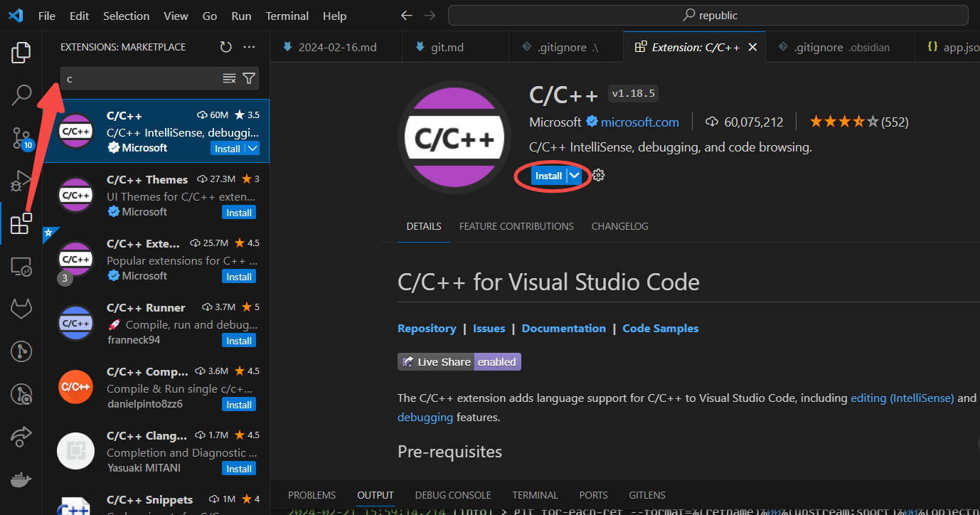Open the Go menu
The height and width of the screenshot is (515, 980).
click(210, 16)
